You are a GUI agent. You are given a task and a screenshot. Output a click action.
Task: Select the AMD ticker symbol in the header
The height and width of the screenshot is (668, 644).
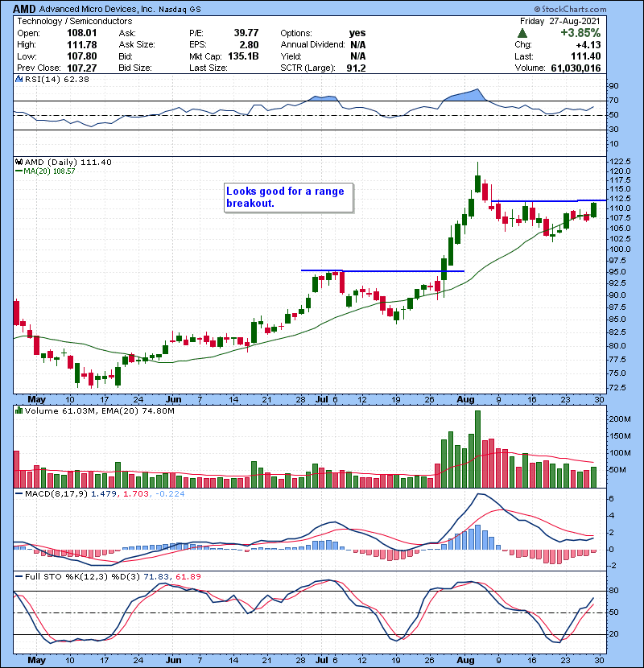[24, 9]
